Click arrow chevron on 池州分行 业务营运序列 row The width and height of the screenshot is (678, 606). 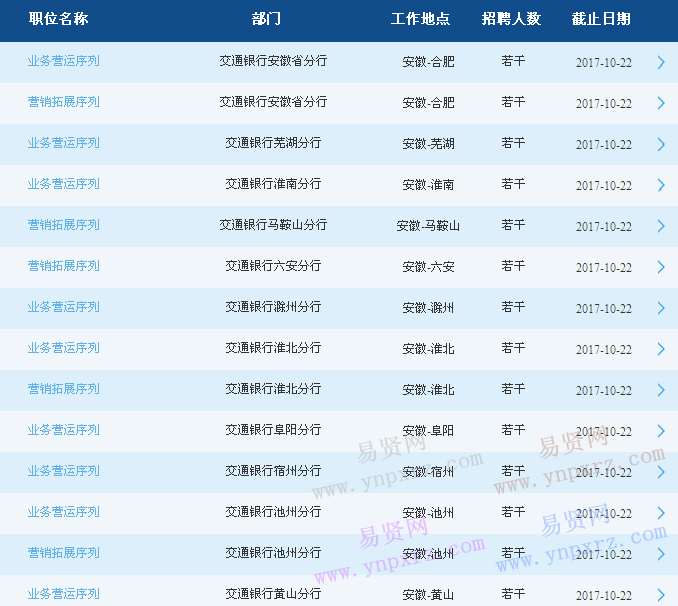click(x=661, y=513)
